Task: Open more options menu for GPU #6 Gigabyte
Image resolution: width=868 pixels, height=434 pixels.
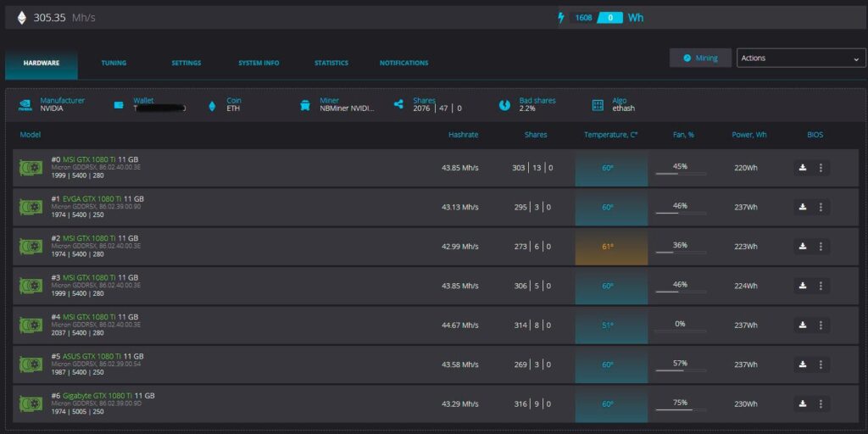Action: [x=821, y=403]
